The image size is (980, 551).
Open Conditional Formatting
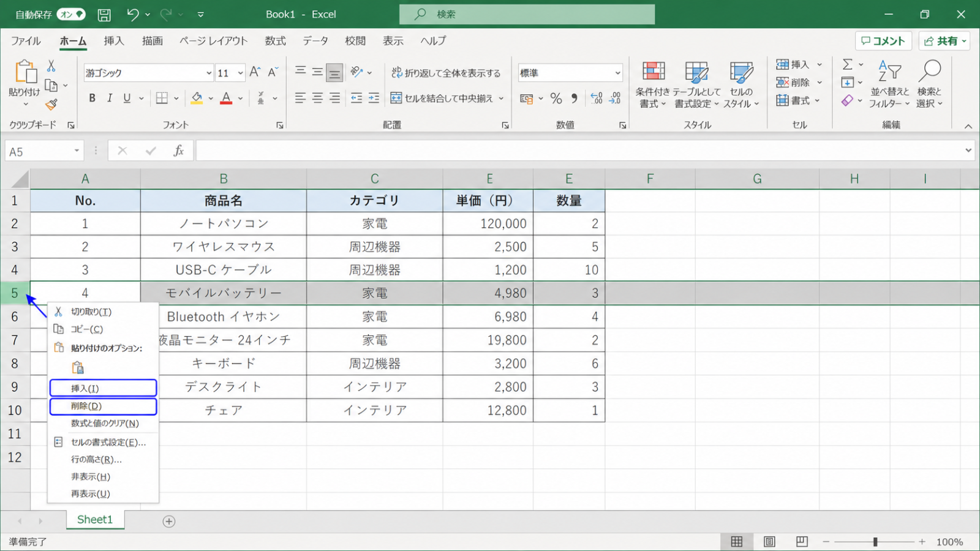click(653, 85)
